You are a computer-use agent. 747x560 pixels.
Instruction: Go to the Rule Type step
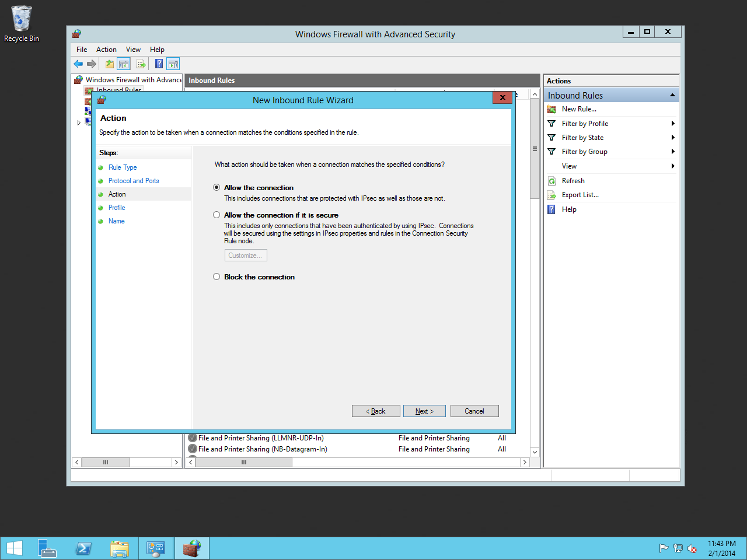tap(123, 167)
